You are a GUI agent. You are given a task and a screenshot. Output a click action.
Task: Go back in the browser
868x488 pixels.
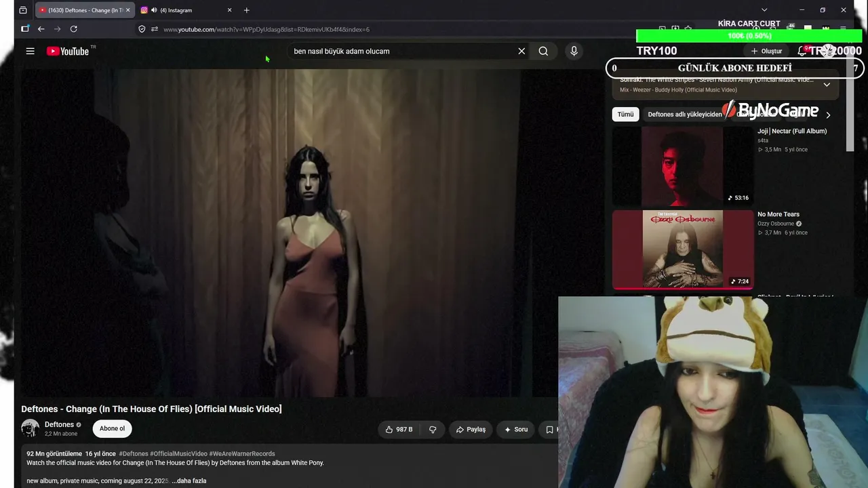click(41, 29)
